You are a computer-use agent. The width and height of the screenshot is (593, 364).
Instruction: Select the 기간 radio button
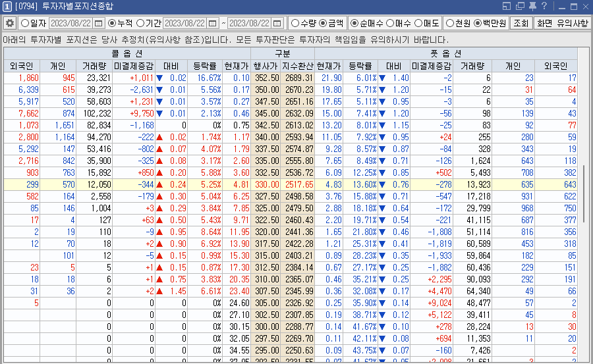click(x=140, y=24)
